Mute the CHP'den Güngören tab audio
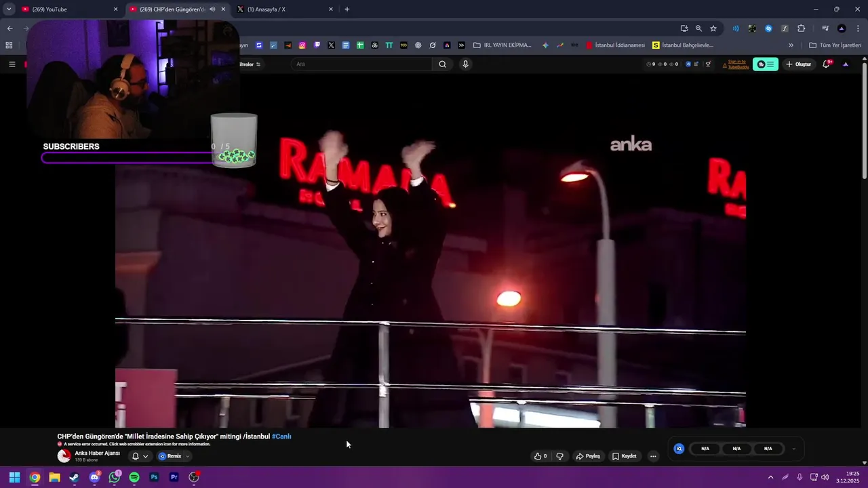This screenshot has height=488, width=868. 213,9
